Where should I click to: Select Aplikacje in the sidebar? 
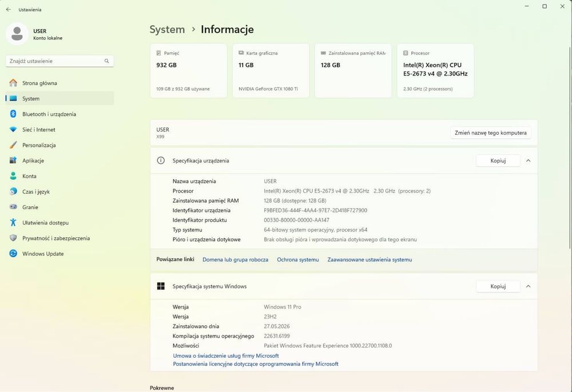pos(59,161)
